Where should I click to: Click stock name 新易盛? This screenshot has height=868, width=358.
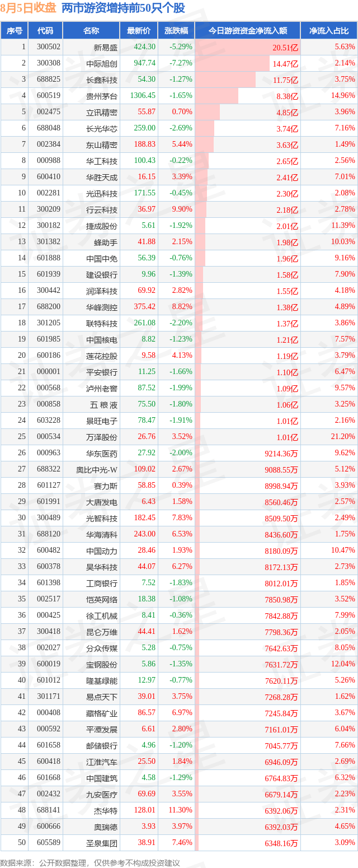[x=106, y=47]
